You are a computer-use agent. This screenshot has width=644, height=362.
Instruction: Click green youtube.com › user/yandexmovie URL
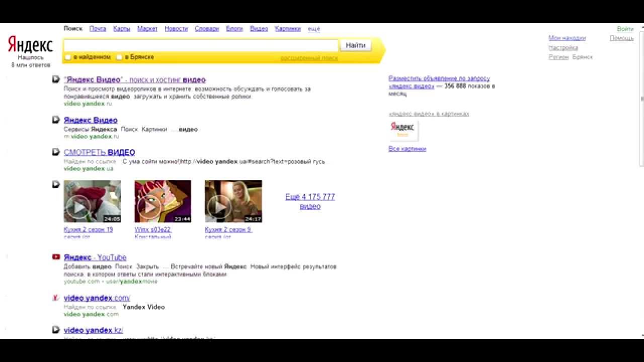point(111,282)
